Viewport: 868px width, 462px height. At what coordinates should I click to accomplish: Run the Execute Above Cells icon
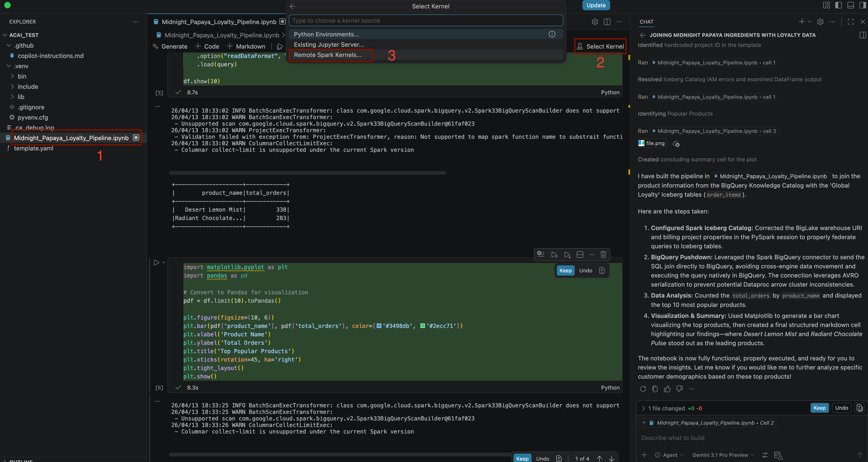tap(554, 255)
